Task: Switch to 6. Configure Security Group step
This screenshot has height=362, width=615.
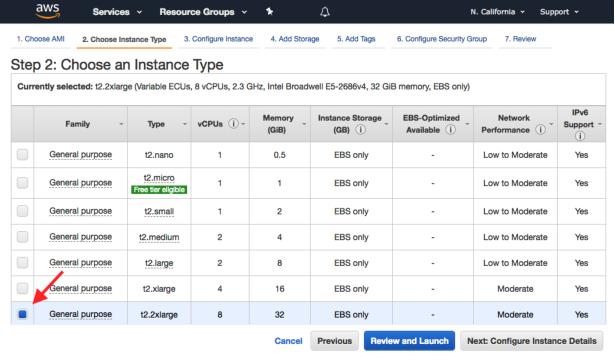Action: click(442, 39)
